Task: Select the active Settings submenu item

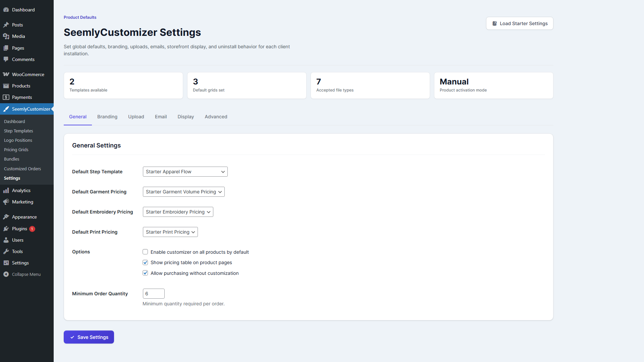Action: point(12,178)
